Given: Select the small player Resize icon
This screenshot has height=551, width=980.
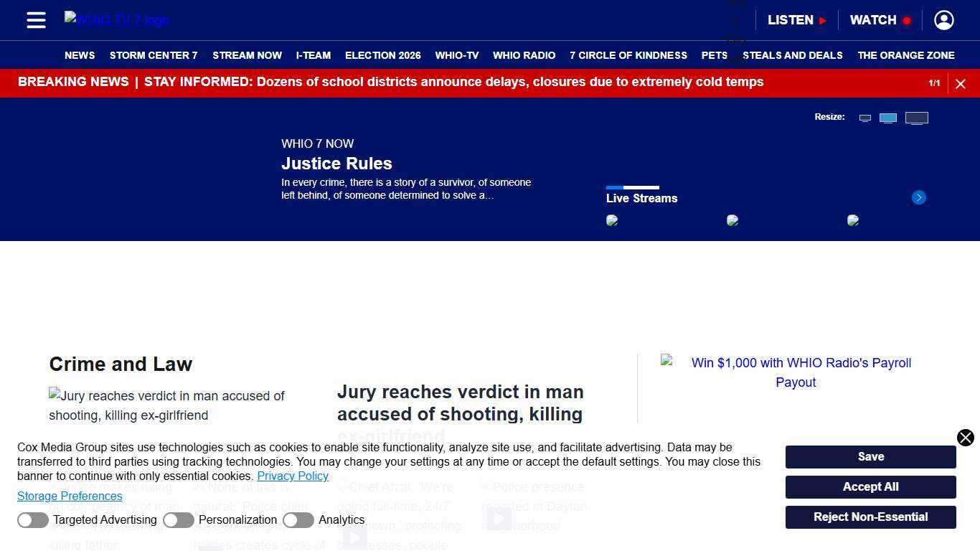Looking at the screenshot, I should [865, 117].
